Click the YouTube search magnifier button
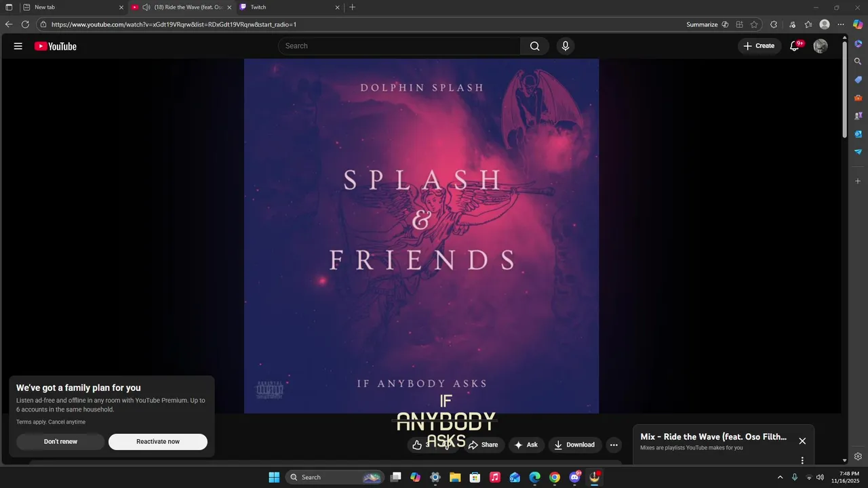 point(535,46)
